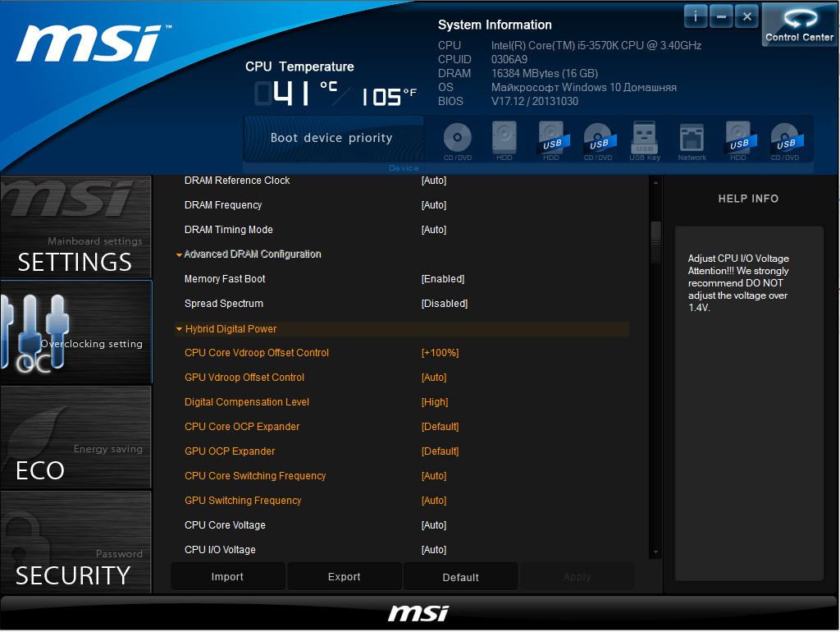Change GPU Vdroop Offset Control [Auto]
Screen dimensions: 840x632
coord(434,378)
